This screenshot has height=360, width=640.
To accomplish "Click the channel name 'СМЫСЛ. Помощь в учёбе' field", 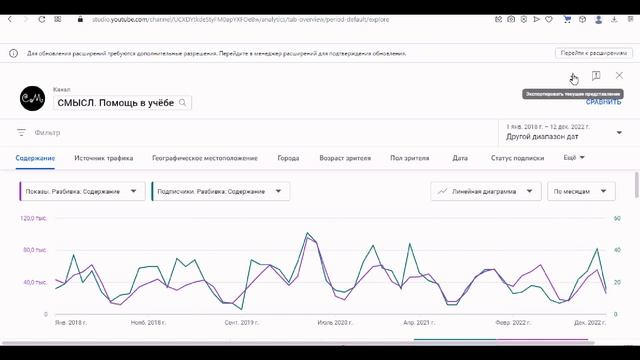I will tap(122, 103).
